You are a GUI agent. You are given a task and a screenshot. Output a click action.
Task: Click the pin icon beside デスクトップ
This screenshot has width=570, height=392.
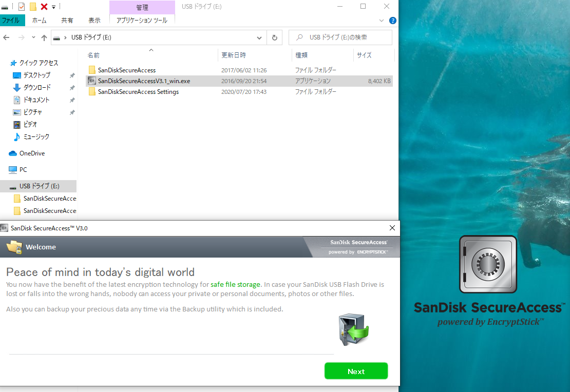[72, 75]
